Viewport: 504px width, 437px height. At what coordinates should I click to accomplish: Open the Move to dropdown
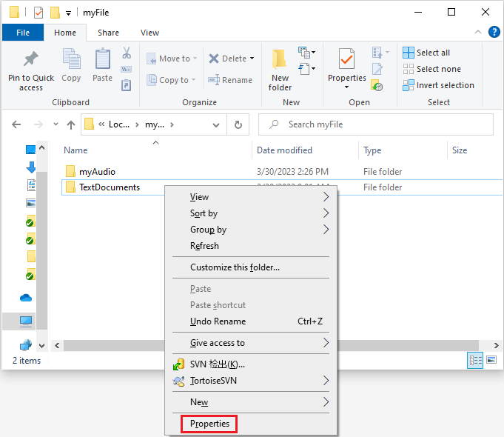[x=171, y=59]
